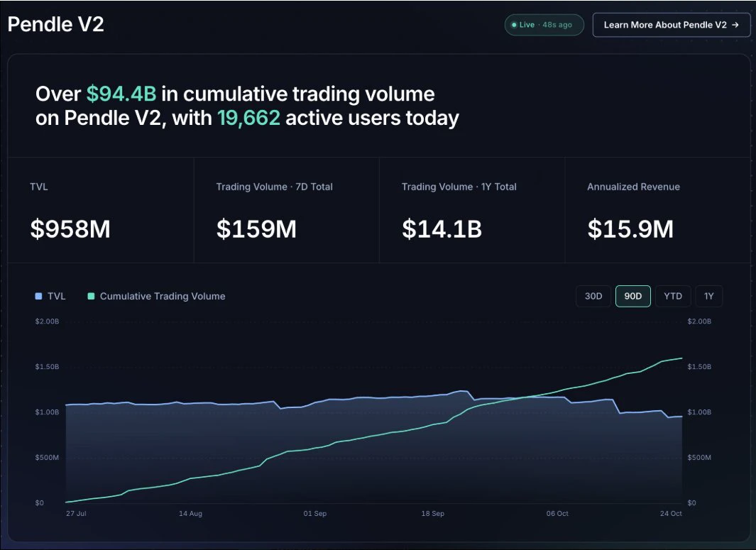The width and height of the screenshot is (756, 550).
Task: Click the 1Y Trading Volume $14.1B card
Action: click(472, 210)
